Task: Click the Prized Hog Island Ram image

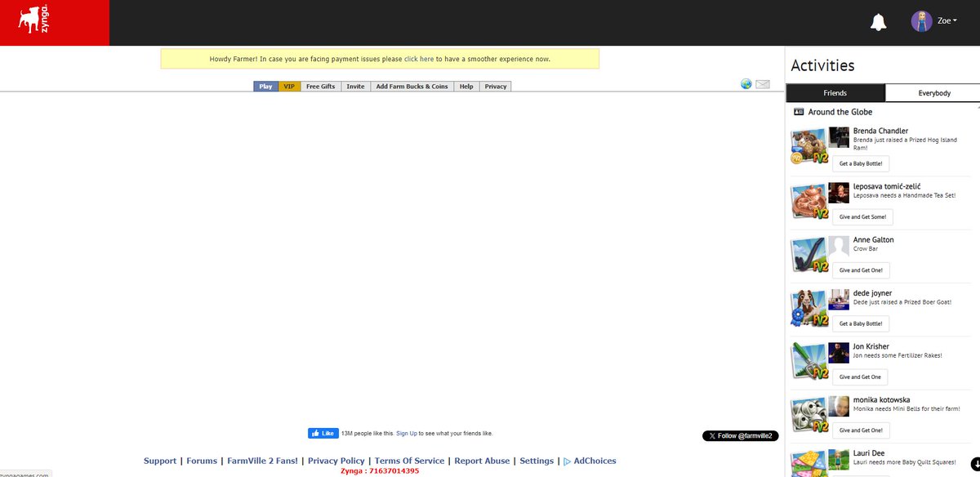Action: coord(808,147)
